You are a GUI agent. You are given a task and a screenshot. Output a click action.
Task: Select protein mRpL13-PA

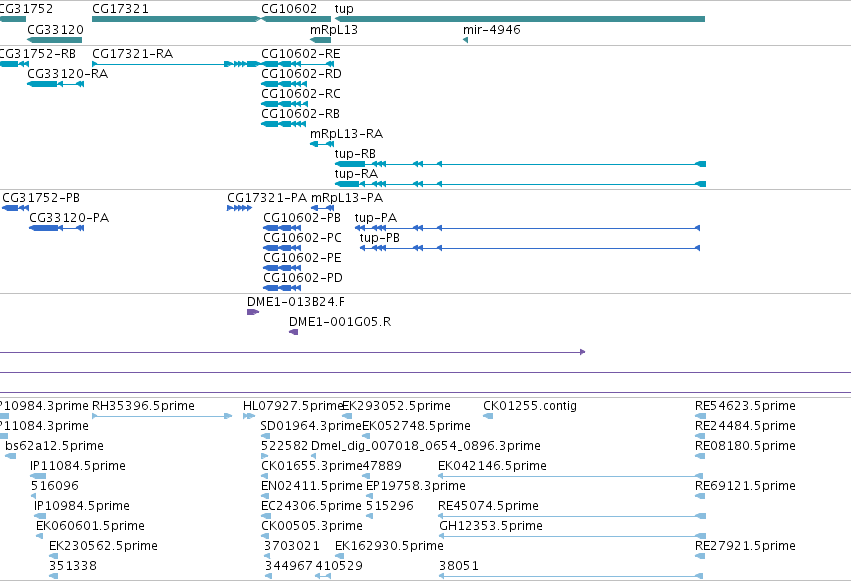322,208
